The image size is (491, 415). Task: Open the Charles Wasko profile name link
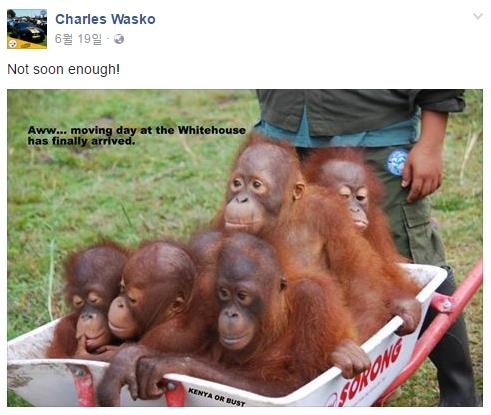[105, 19]
